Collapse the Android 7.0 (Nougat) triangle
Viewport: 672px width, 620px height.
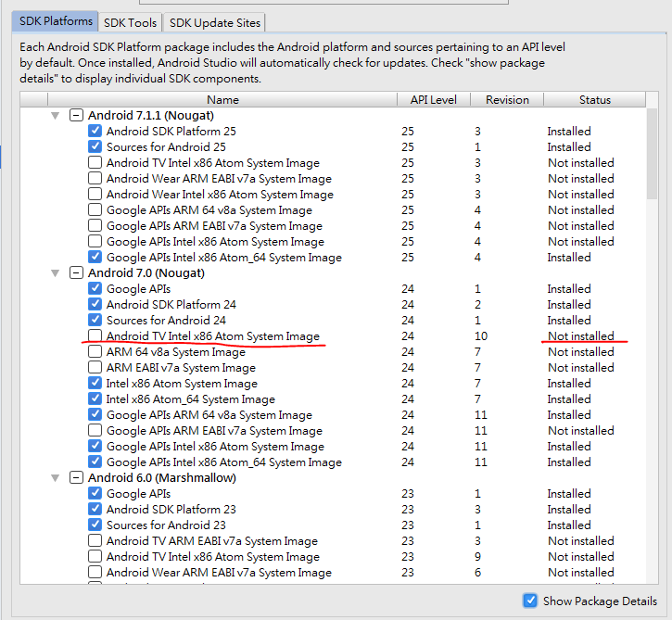[55, 273]
